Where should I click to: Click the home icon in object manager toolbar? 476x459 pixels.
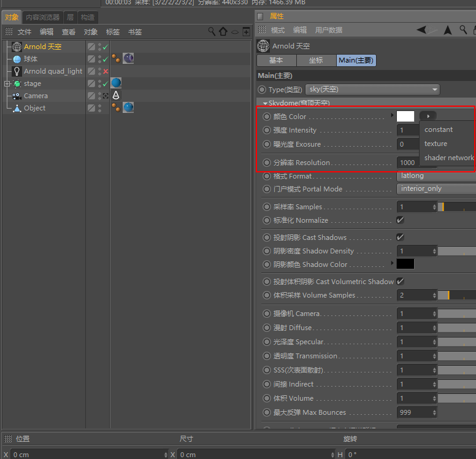[223, 31]
